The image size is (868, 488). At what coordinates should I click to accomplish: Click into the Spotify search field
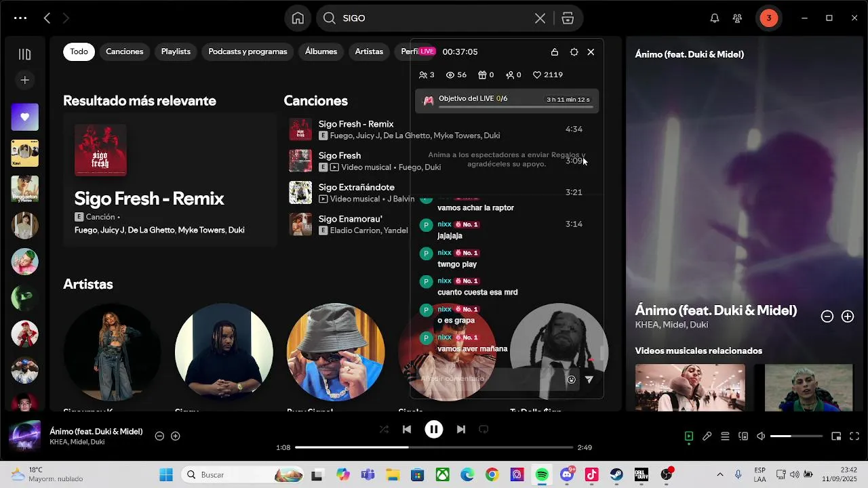pyautogui.click(x=434, y=18)
